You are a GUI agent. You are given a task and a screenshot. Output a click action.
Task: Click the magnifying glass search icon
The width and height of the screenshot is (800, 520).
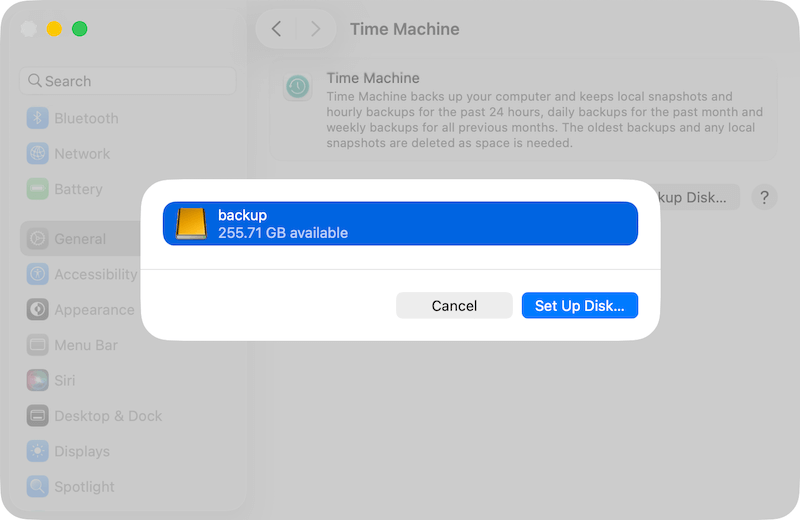click(x=34, y=81)
